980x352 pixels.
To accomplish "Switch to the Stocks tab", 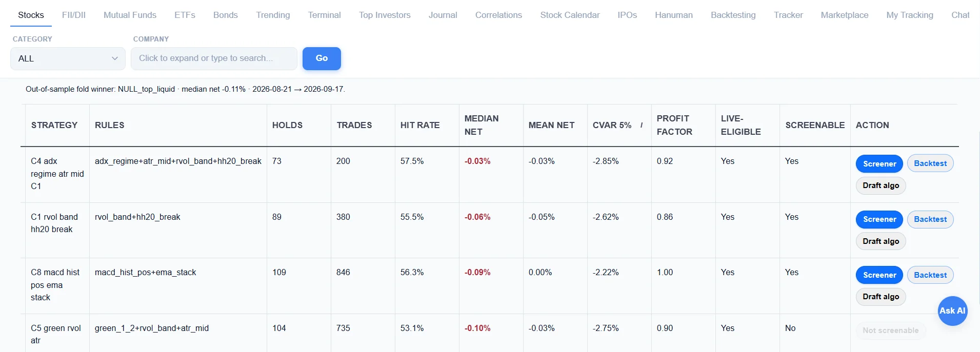I will [31, 15].
